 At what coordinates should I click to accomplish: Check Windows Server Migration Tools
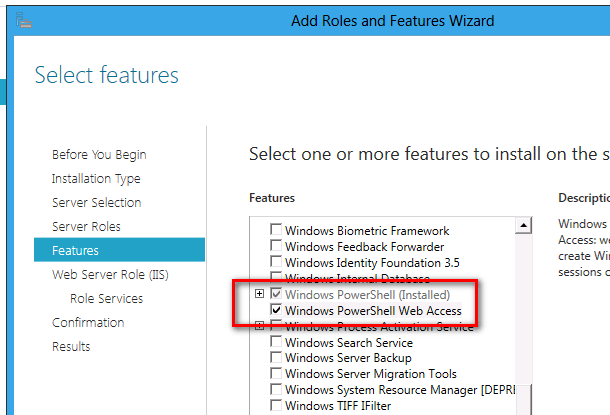[x=277, y=374]
